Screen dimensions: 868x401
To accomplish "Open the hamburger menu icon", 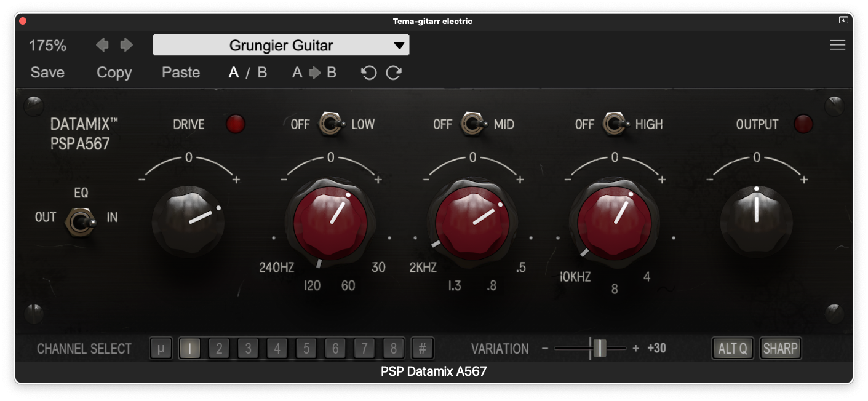I will coord(837,45).
